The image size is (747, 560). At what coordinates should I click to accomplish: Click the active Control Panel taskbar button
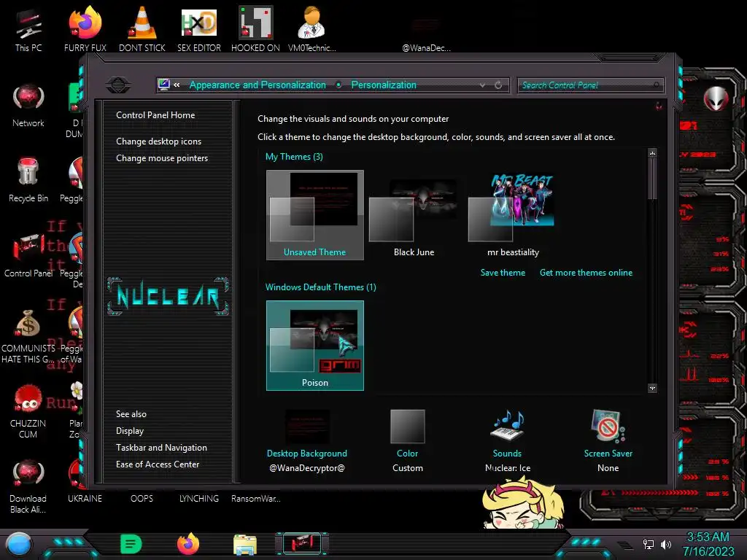302,543
